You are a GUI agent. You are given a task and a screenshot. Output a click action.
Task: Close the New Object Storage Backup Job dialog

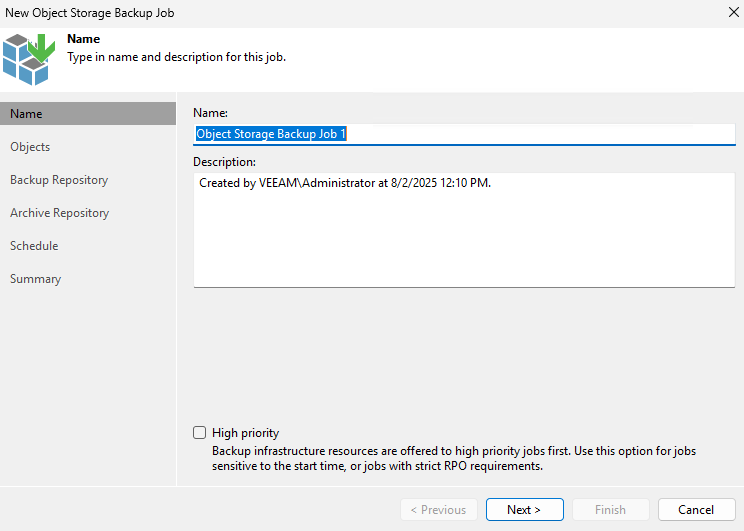coord(734,12)
